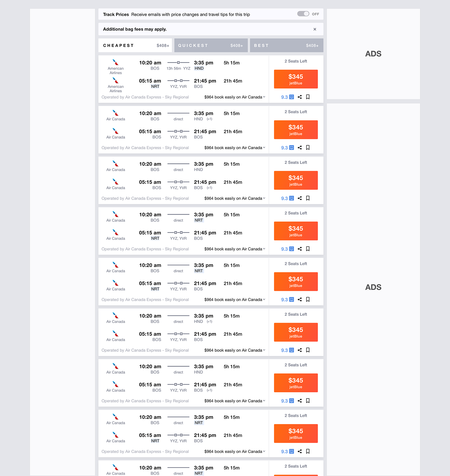
Task: Book the first flight for $345 on jetBlue
Action: (296, 79)
